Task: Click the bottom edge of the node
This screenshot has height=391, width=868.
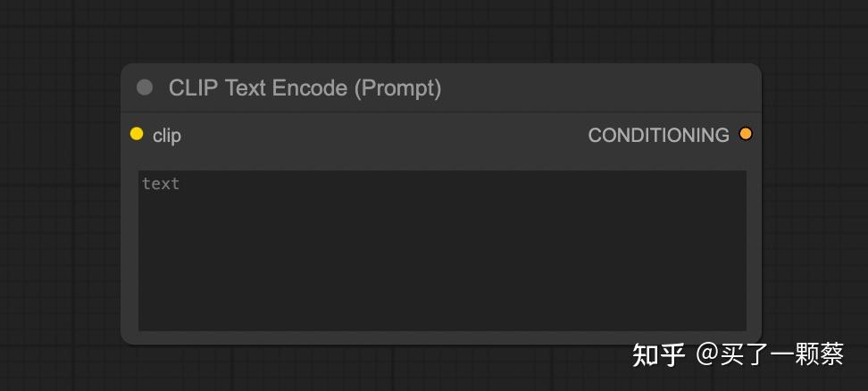Action: [x=442, y=343]
